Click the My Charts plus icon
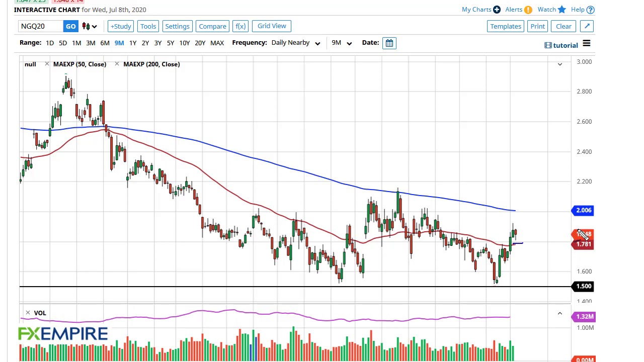 point(497,10)
